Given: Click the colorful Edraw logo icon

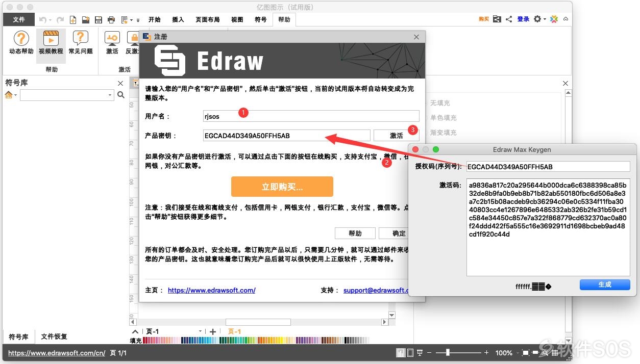Looking at the screenshot, I should (x=555, y=19).
